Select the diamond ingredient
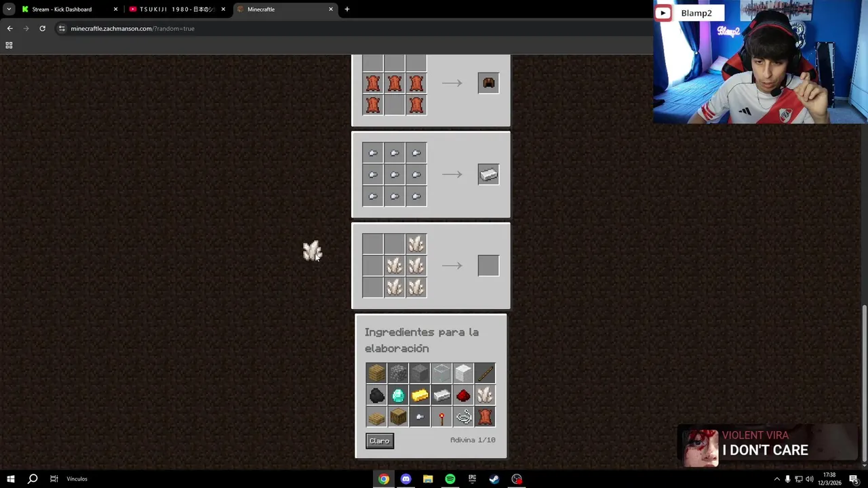The image size is (868, 488). [398, 394]
